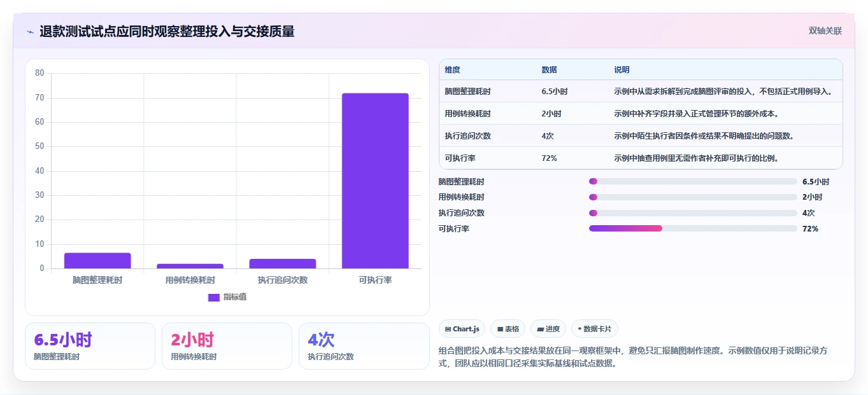Select the 用例转换耗时 table row label

468,114
